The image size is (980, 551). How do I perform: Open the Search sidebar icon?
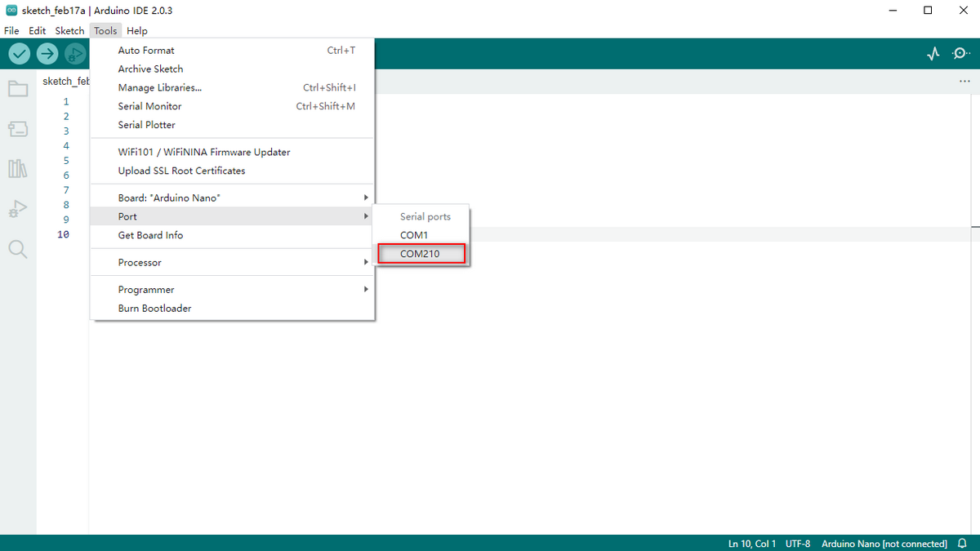coord(18,250)
